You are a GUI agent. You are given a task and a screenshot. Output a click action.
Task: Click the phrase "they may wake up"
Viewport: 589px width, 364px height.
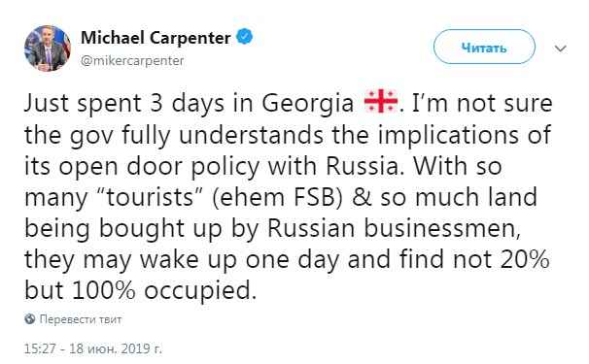click(x=130, y=260)
